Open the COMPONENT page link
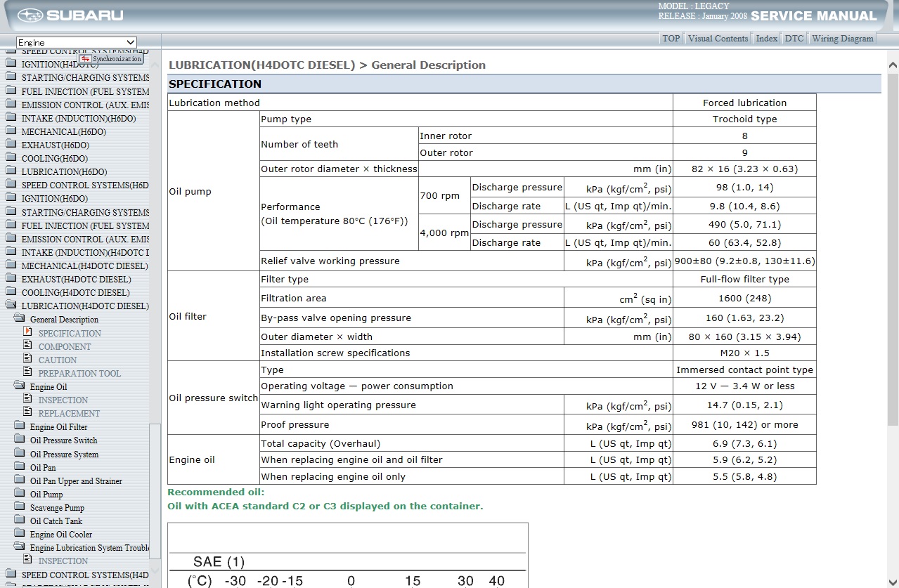This screenshot has height=588, width=899. (x=65, y=346)
